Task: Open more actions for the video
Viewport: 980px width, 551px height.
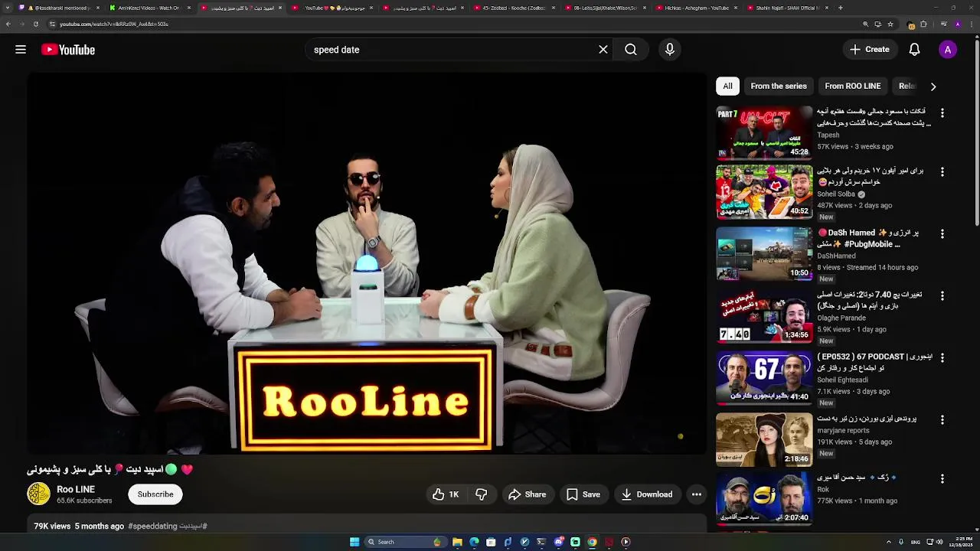Action: coord(697,494)
